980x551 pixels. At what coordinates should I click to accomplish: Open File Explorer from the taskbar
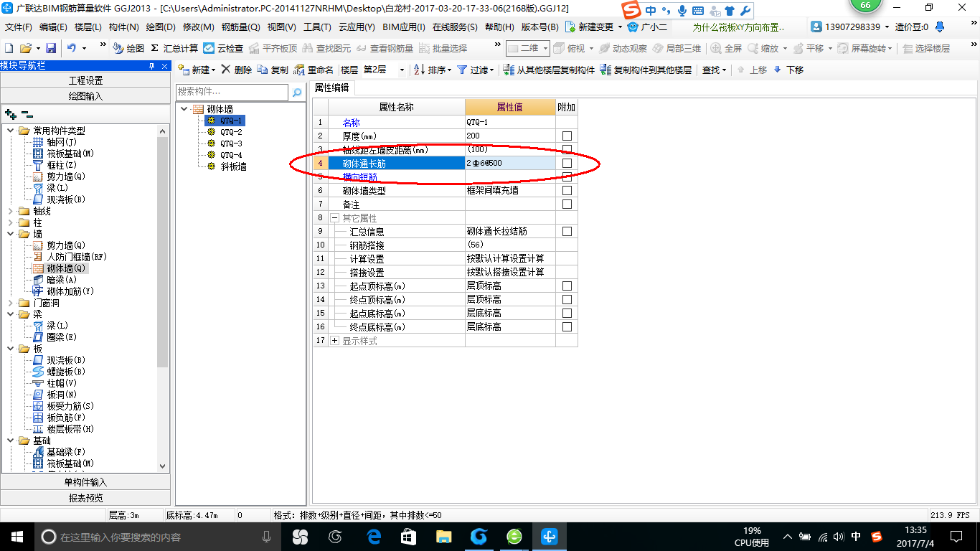(x=443, y=536)
